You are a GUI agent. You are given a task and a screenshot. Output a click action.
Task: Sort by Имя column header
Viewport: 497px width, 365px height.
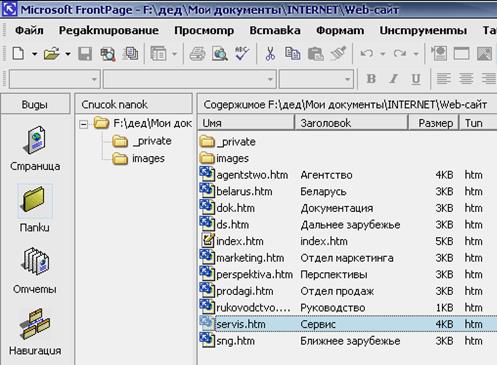point(246,123)
